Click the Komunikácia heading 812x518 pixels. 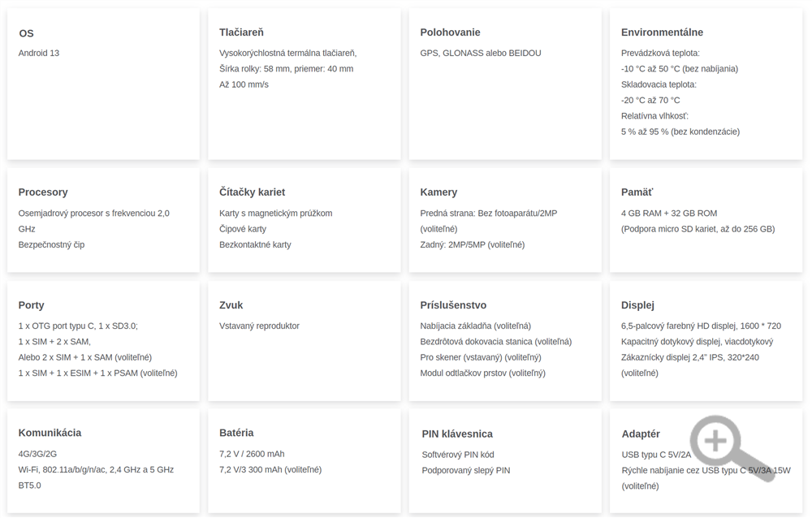[x=50, y=433]
